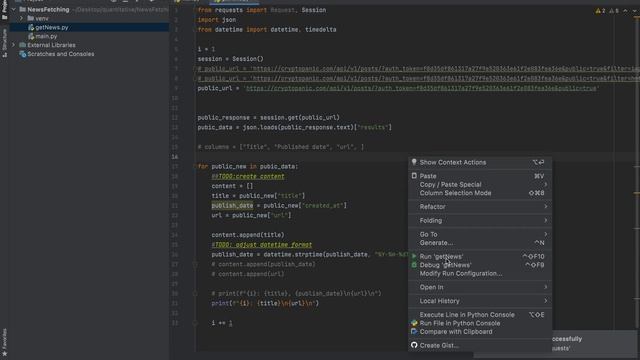Select the External Libraries node

tap(51, 45)
